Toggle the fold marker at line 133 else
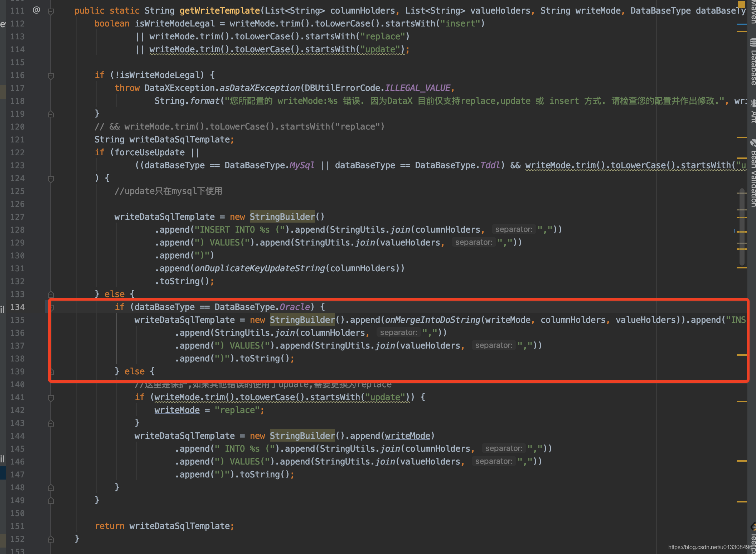This screenshot has width=756, height=554. (x=51, y=295)
